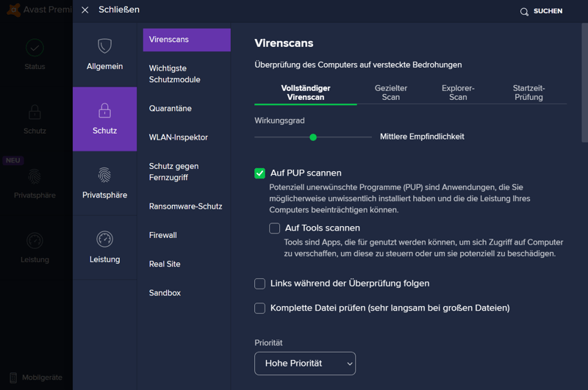Click the Allgemein shield icon
Screen dimensions: 588x390
point(104,46)
